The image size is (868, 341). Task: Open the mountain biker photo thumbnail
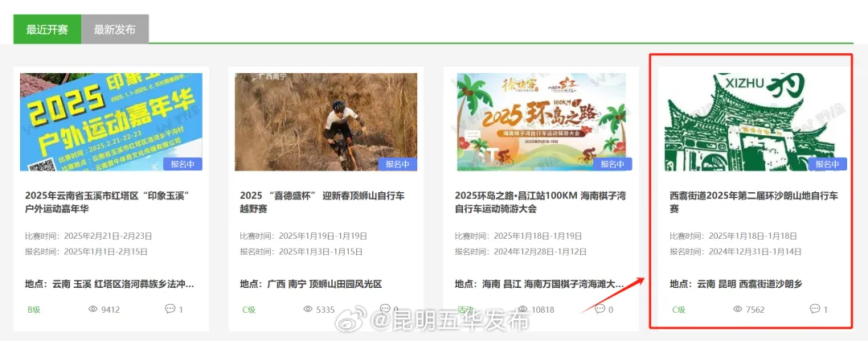click(x=326, y=121)
